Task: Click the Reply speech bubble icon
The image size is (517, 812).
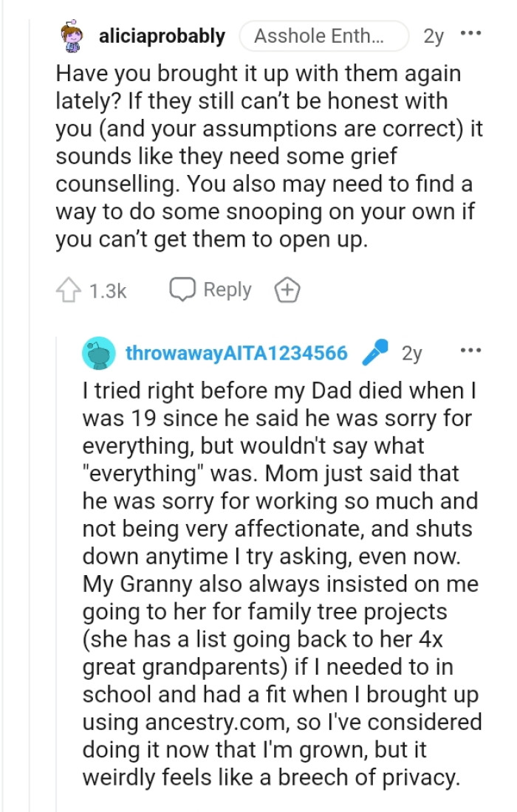Action: coord(180,289)
